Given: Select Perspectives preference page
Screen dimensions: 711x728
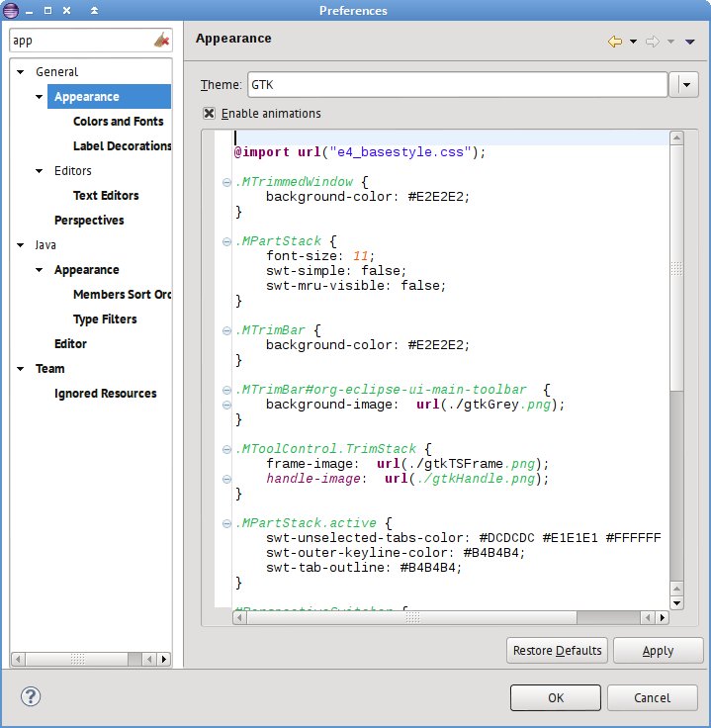Looking at the screenshot, I should (x=89, y=220).
